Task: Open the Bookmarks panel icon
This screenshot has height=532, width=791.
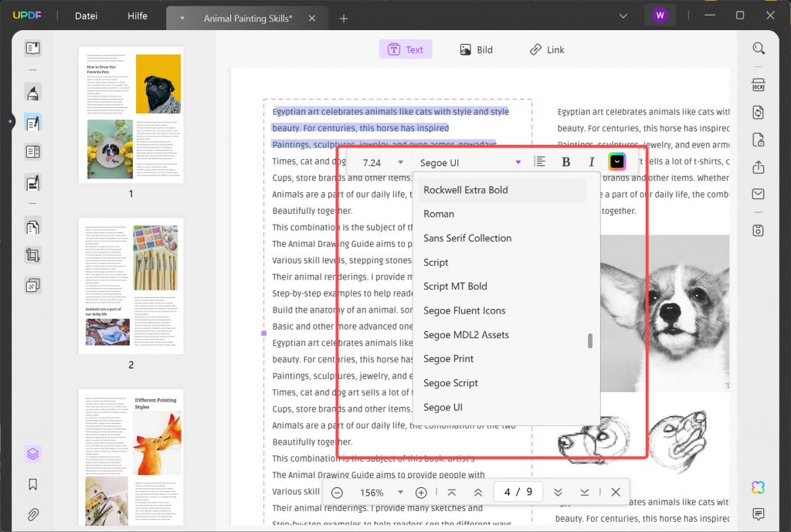Action: (32, 485)
